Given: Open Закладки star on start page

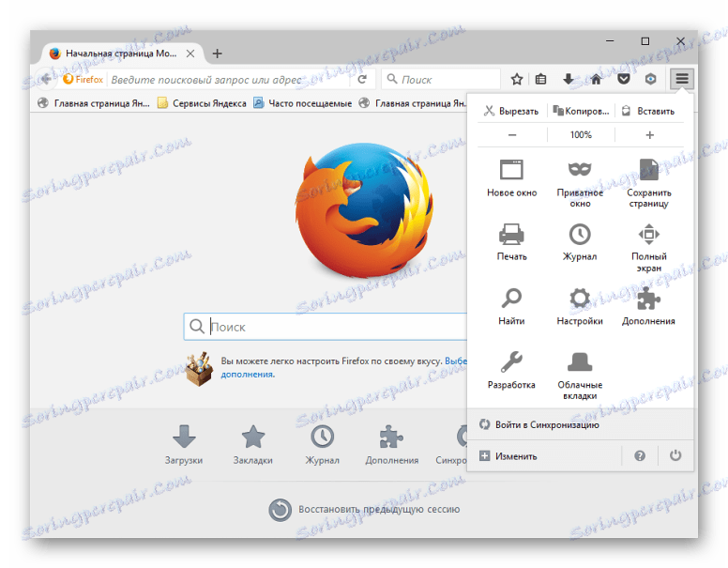Looking at the screenshot, I should [253, 444].
